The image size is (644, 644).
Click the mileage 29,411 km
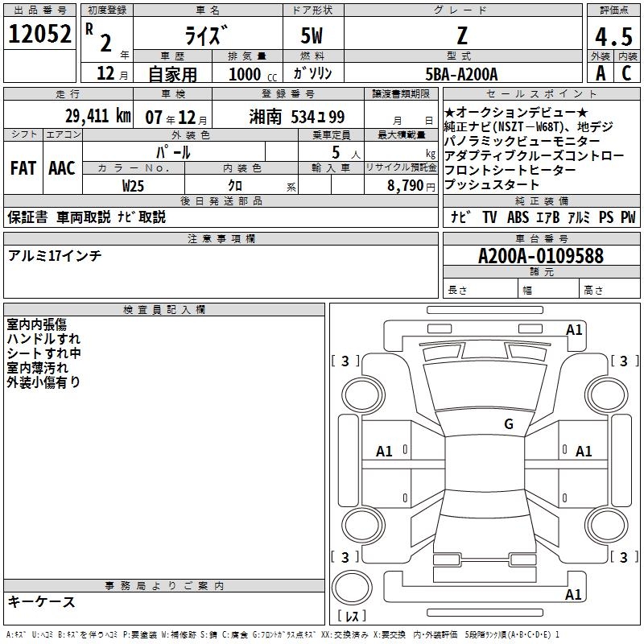(97, 116)
